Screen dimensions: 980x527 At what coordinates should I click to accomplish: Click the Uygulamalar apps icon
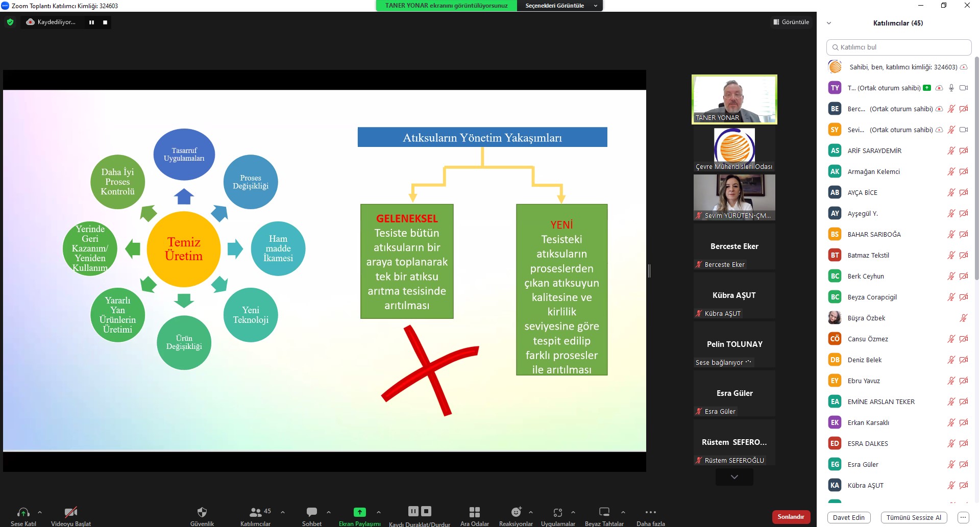tap(558, 512)
